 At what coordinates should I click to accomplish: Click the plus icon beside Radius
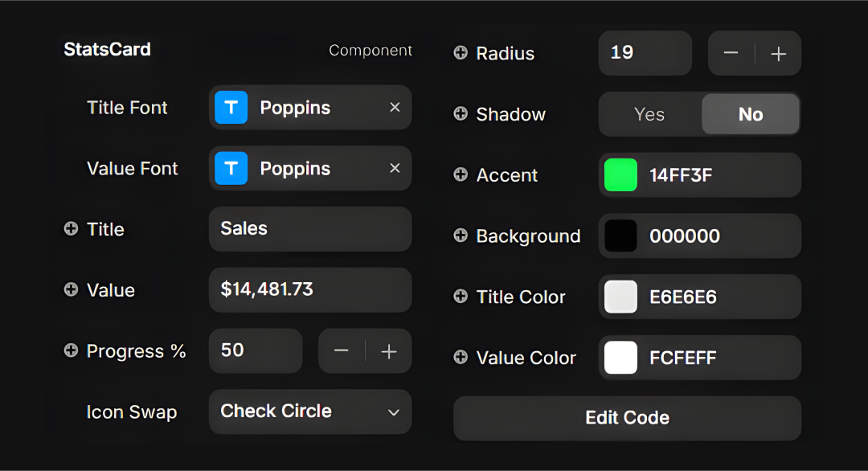tap(461, 53)
